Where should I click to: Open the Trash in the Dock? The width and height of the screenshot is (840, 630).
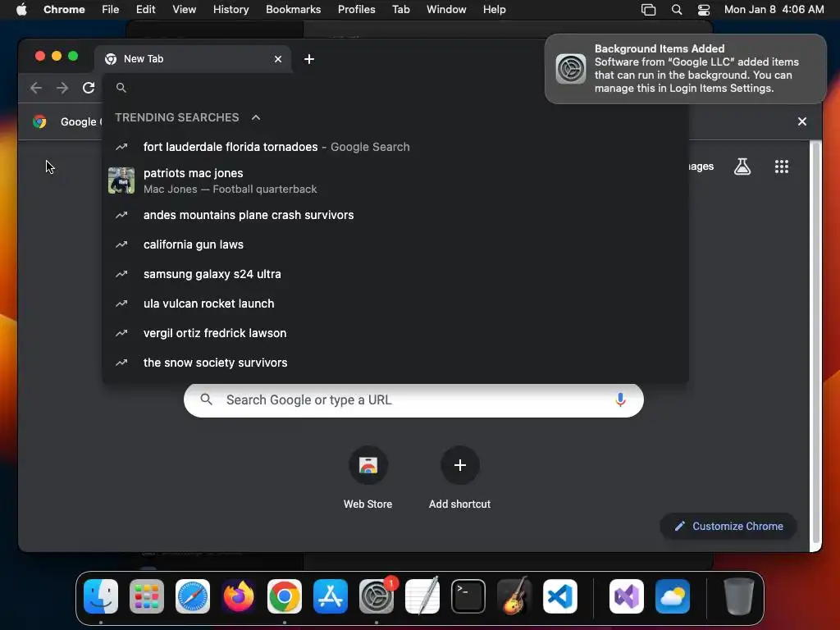[739, 596]
